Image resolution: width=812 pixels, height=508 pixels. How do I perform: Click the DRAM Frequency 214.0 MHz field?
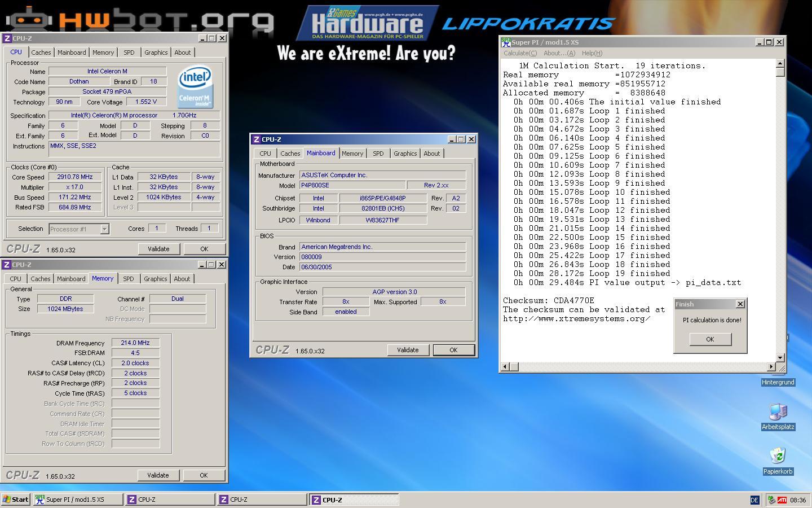(x=135, y=343)
